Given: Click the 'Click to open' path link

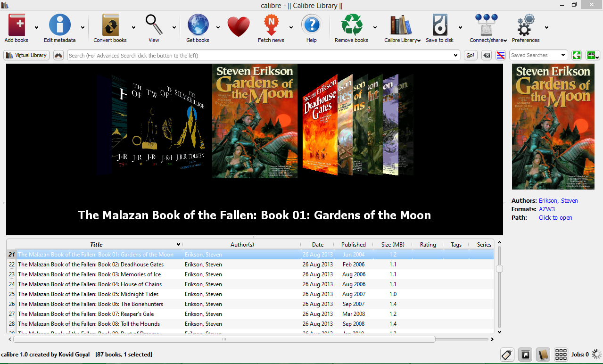Looking at the screenshot, I should [x=555, y=217].
